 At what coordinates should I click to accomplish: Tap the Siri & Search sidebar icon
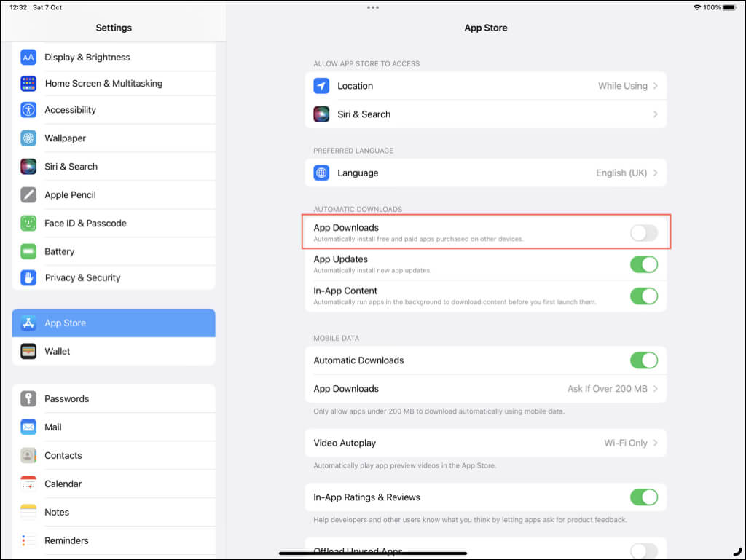28,166
